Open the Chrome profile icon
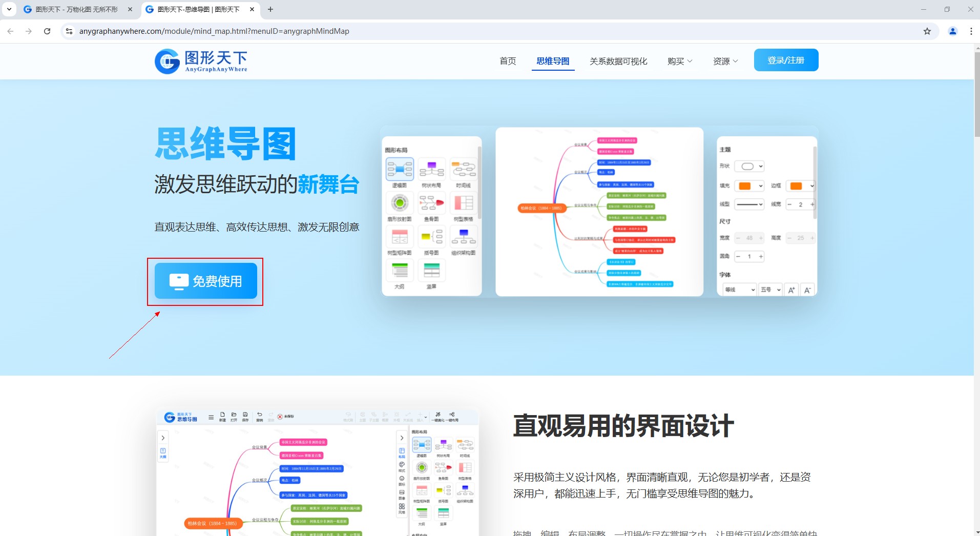The width and height of the screenshot is (980, 536). tap(952, 31)
